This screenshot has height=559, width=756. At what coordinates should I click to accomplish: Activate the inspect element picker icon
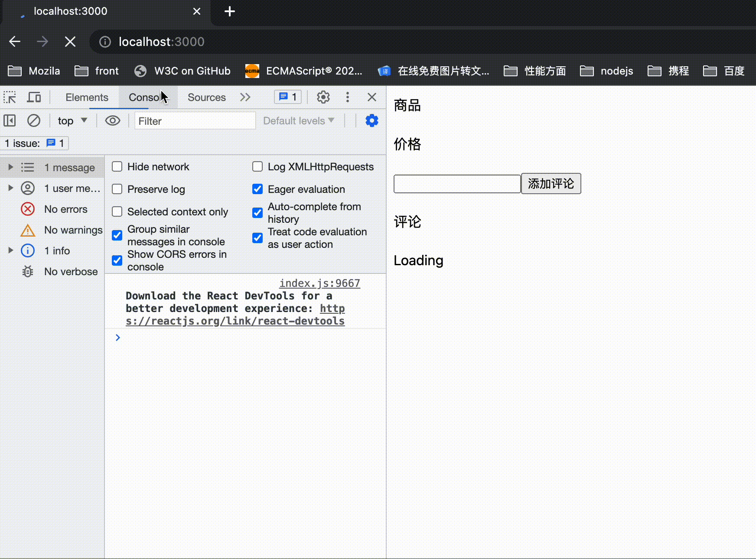point(10,97)
